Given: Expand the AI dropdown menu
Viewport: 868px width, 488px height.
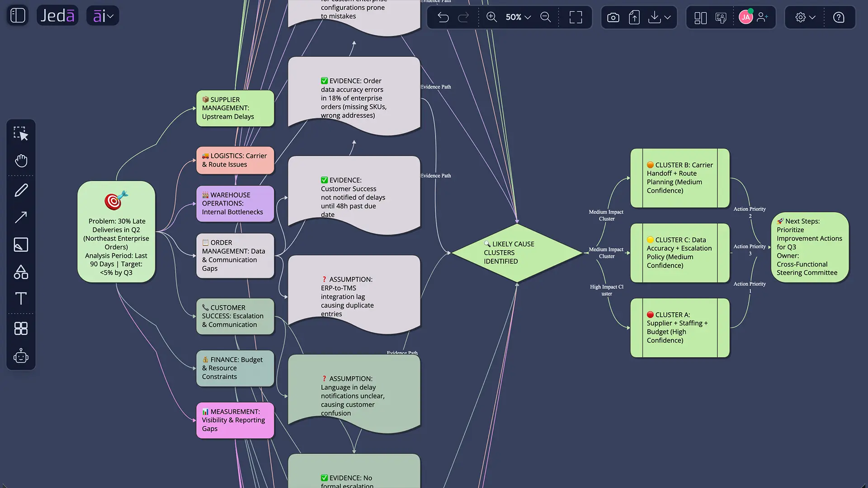Looking at the screenshot, I should 103,15.
